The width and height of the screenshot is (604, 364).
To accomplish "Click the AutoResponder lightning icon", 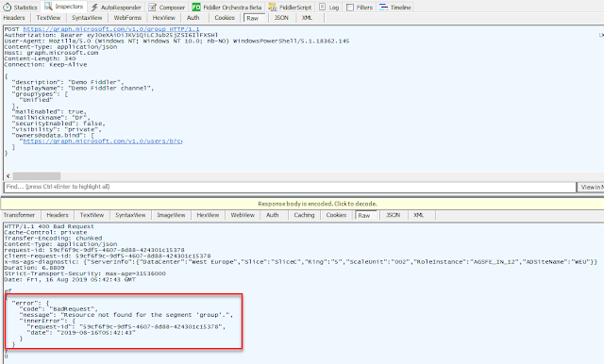I will pos(94,7).
